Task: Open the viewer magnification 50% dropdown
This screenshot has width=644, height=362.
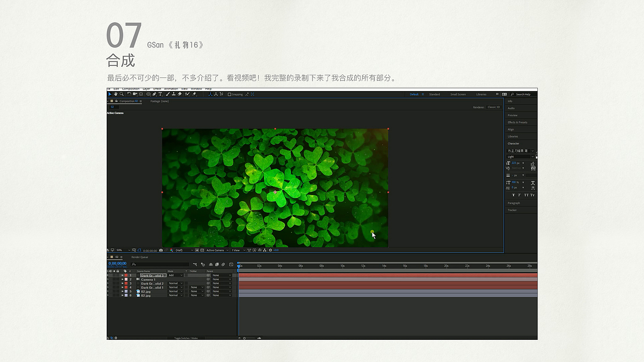Action: pos(123,250)
